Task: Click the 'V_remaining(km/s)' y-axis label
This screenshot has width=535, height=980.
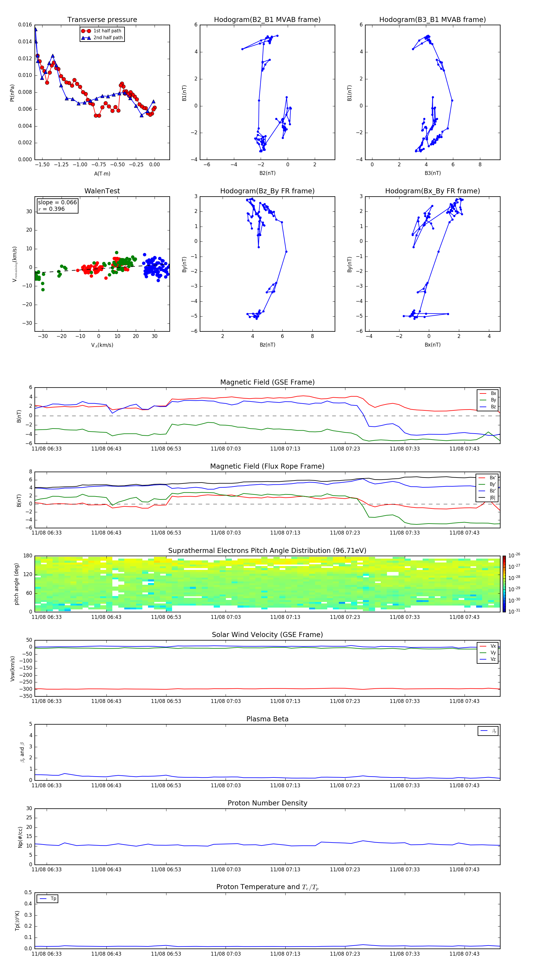Action: point(15,264)
